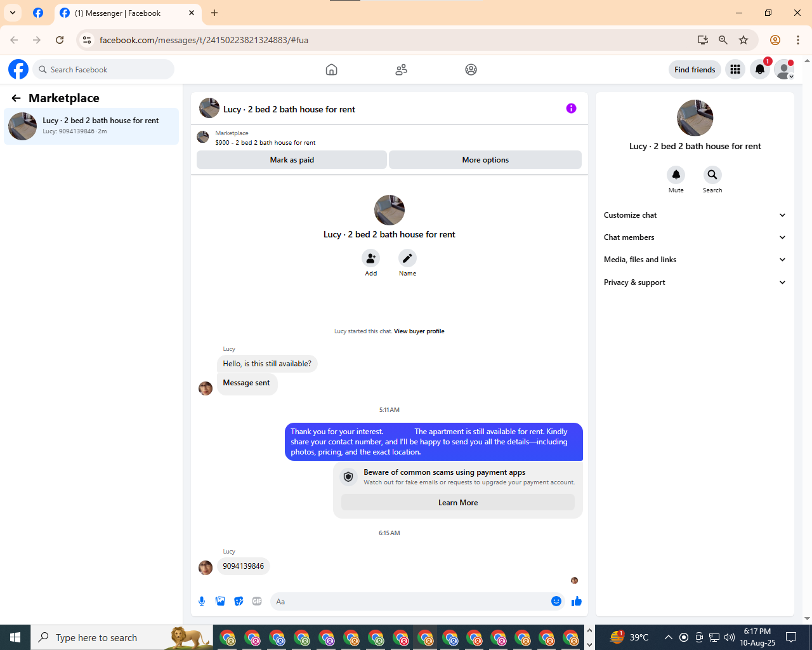The width and height of the screenshot is (812, 650).
Task: Open the Facebook apps grid menu
Action: click(x=735, y=70)
